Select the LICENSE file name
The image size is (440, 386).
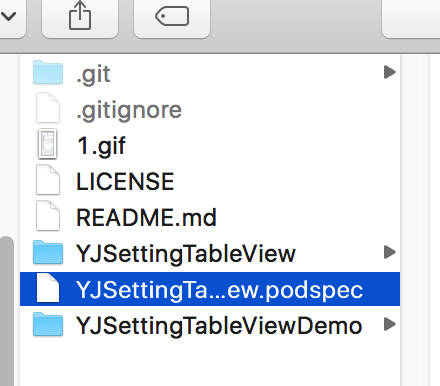pyautogui.click(x=125, y=182)
